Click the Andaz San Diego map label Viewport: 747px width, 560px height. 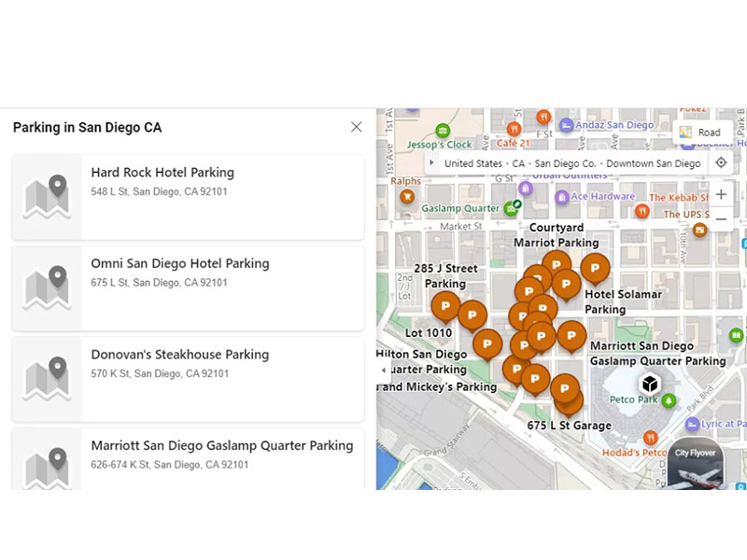(x=614, y=125)
